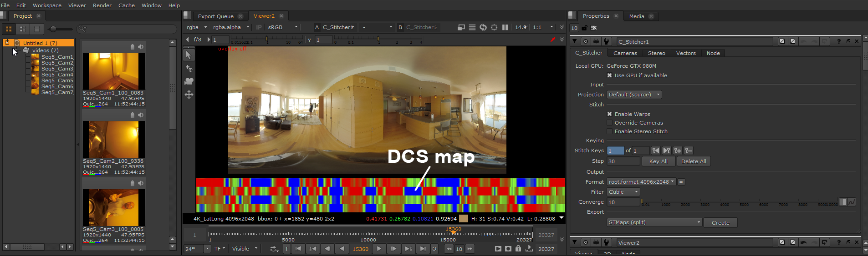The image size is (868, 256).
Task: Open the Workspace menu
Action: 47,5
